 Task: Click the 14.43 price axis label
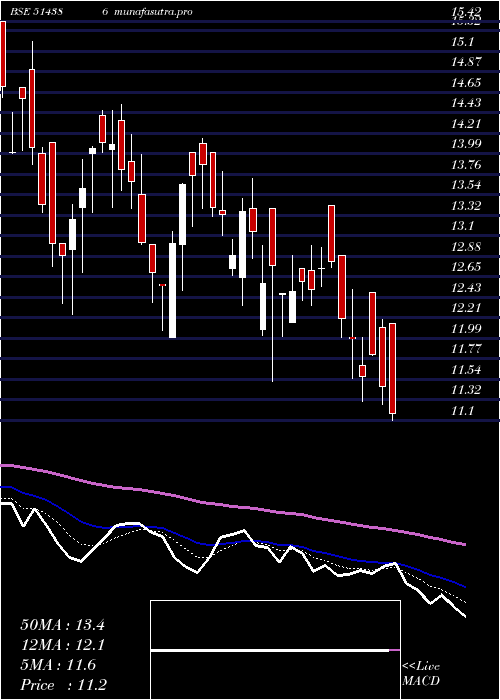467,103
